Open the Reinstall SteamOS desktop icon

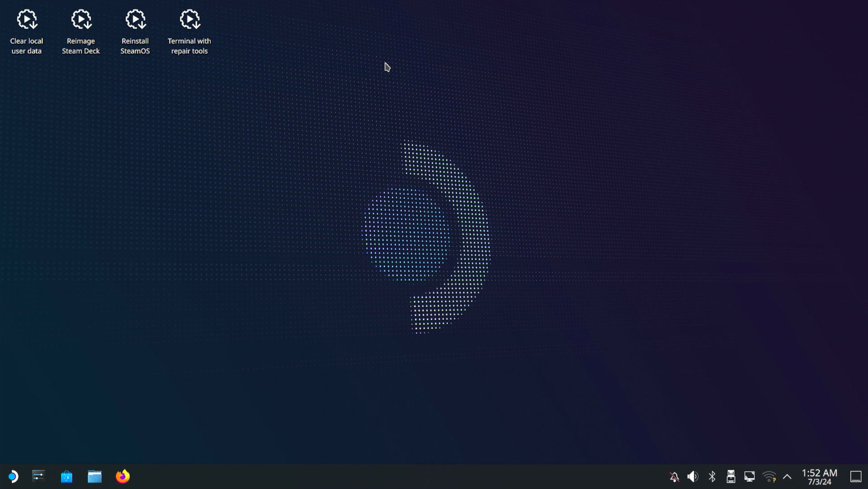coord(135,20)
